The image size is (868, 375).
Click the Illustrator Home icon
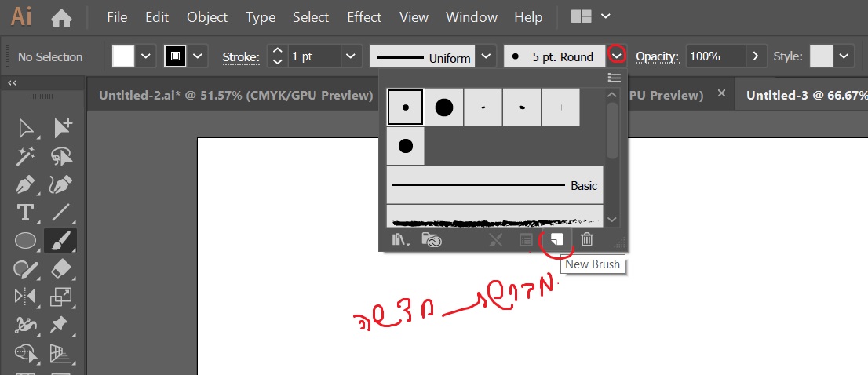pyautogui.click(x=61, y=16)
